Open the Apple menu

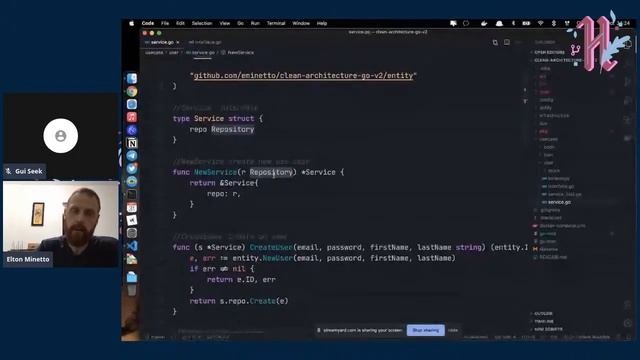pos(131,23)
